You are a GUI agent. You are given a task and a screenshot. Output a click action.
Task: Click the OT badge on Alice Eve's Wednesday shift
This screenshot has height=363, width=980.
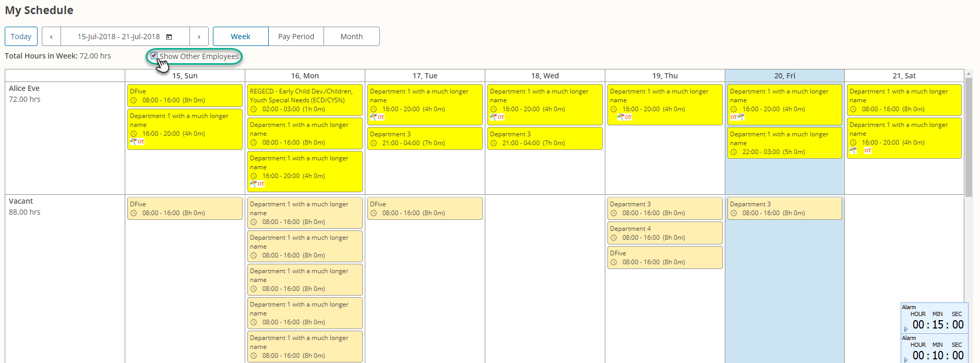coord(501,117)
